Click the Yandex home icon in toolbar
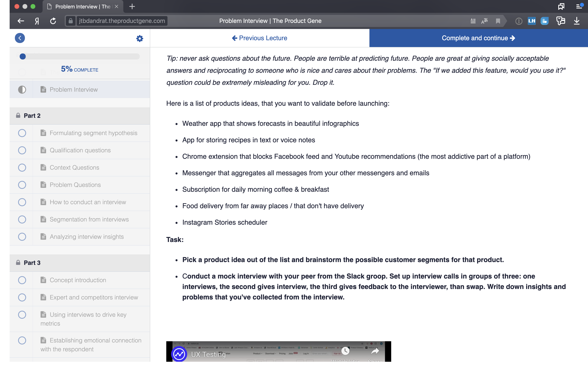This screenshot has width=588, height=373. [x=37, y=21]
